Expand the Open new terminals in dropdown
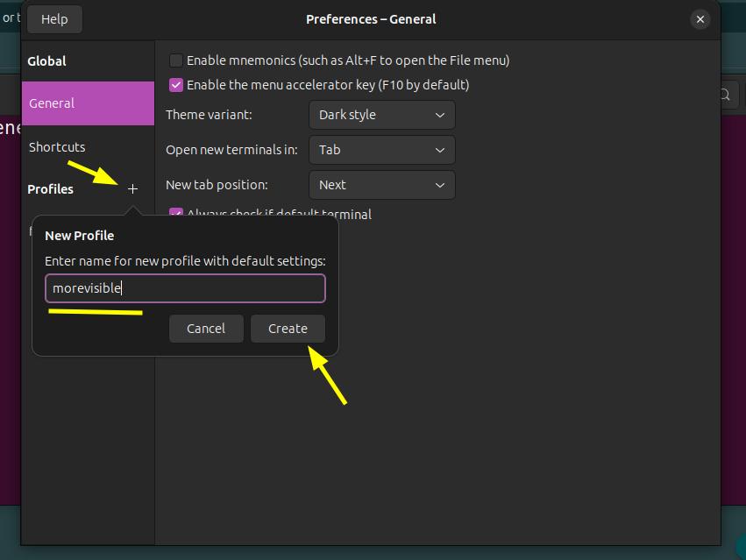This screenshot has height=560, width=746. pyautogui.click(x=381, y=150)
